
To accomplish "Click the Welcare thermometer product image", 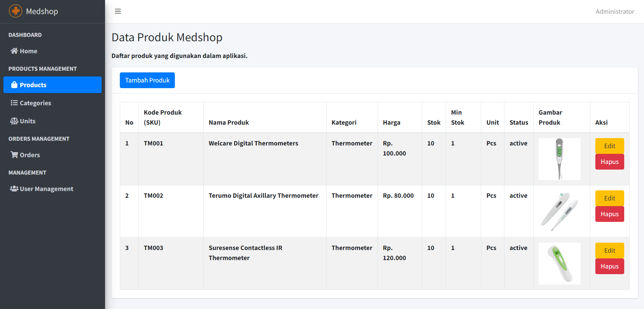I will click(559, 159).
